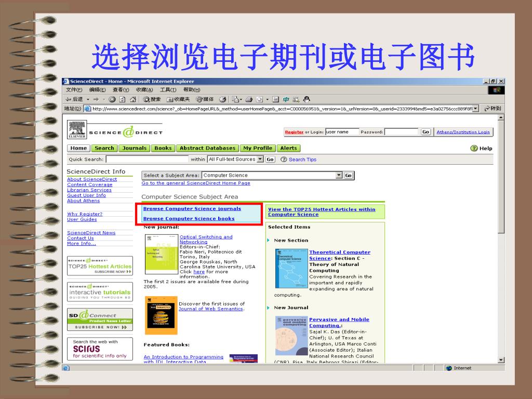Click the Scirus search the web banner
Image resolution: width=532 pixels, height=399 pixels.
pyautogui.click(x=100, y=349)
